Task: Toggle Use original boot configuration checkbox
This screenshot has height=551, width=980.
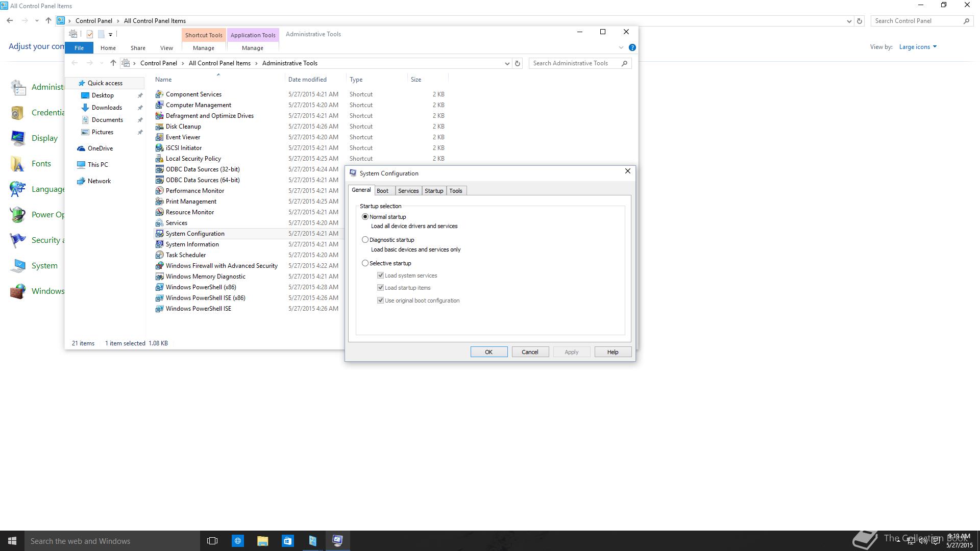Action: (380, 300)
